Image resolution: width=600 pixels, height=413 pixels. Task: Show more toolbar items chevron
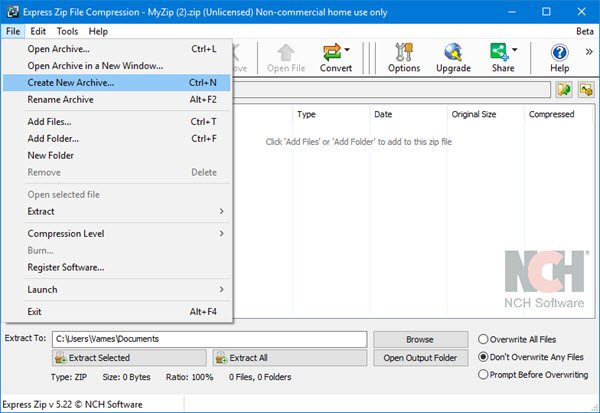coord(589,52)
